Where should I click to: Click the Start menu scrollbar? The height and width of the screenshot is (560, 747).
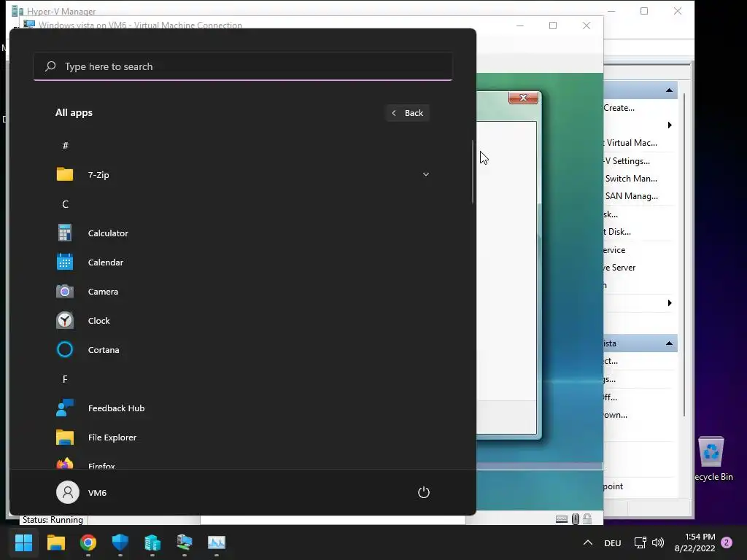473,171
